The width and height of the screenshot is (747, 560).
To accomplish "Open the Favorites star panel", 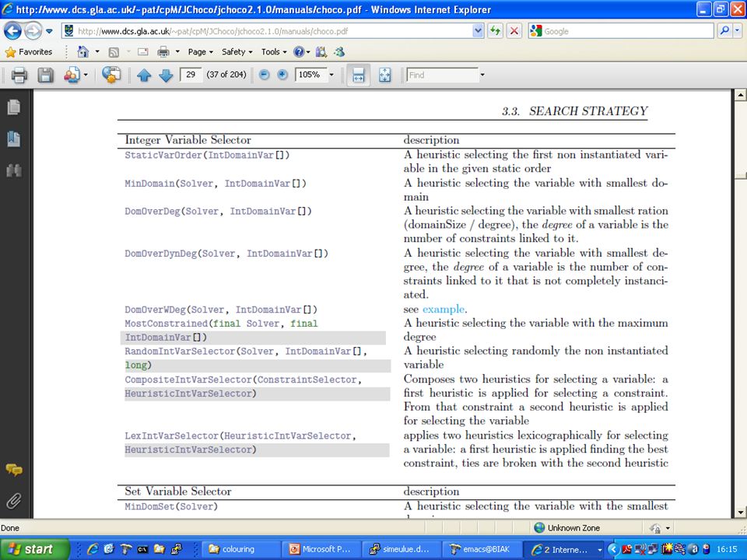I will point(28,52).
